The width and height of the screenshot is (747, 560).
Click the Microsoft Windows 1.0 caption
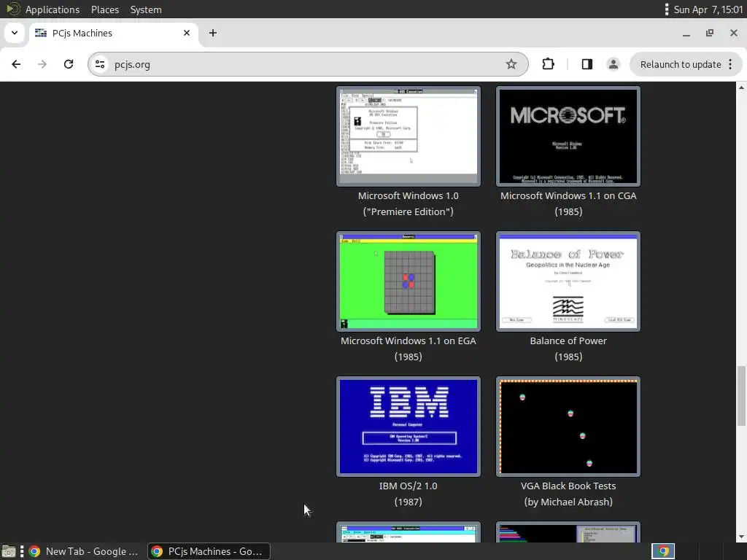(409, 203)
